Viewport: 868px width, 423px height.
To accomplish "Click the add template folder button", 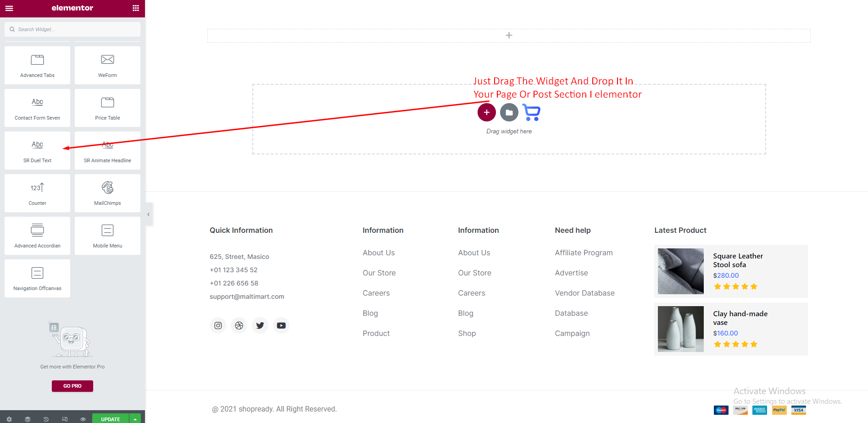I will 509,112.
